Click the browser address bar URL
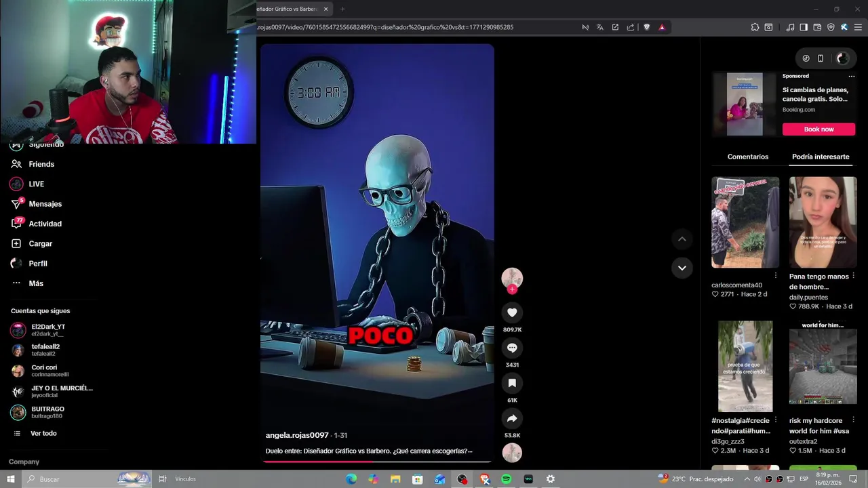Viewport: 868px width, 488px height. tap(385, 27)
